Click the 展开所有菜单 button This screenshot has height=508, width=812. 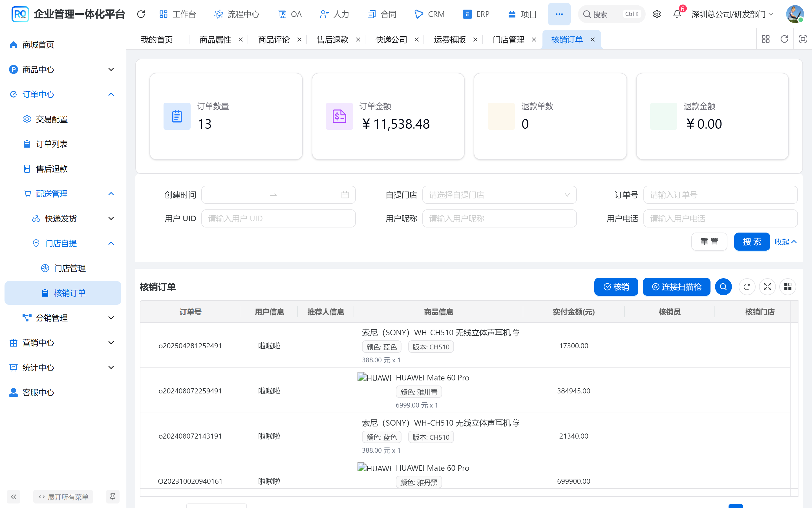(x=63, y=497)
